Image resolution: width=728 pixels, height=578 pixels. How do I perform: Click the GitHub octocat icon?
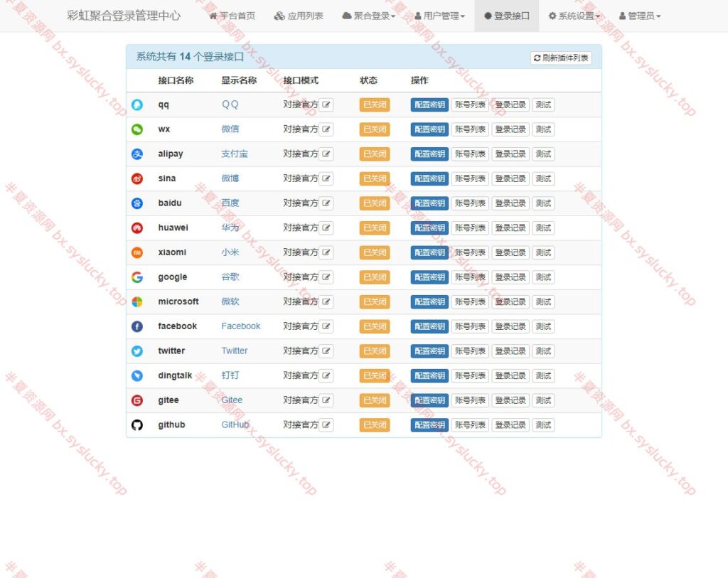tap(137, 425)
